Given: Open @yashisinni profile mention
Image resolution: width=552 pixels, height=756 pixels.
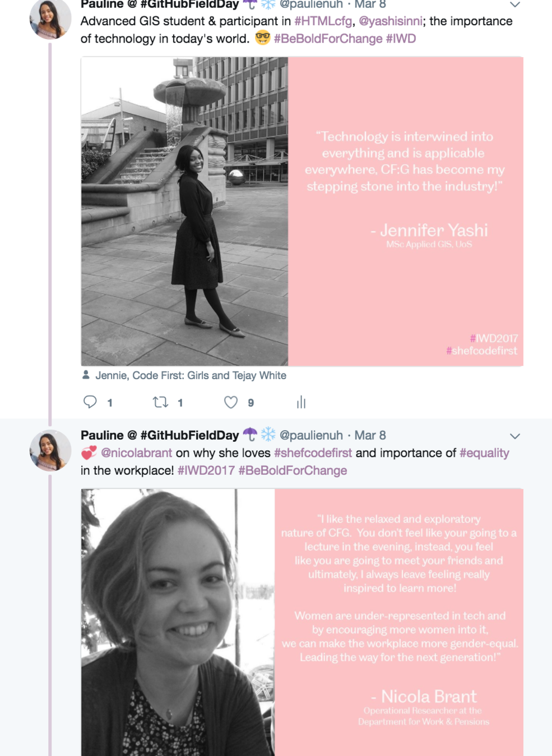Looking at the screenshot, I should [391, 21].
